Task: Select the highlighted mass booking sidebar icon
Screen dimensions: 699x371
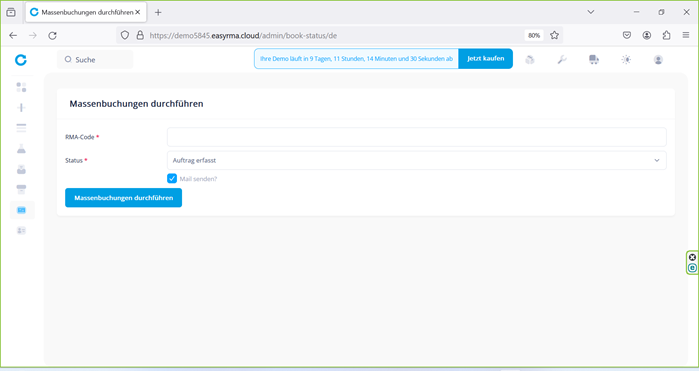Action: 21,210
